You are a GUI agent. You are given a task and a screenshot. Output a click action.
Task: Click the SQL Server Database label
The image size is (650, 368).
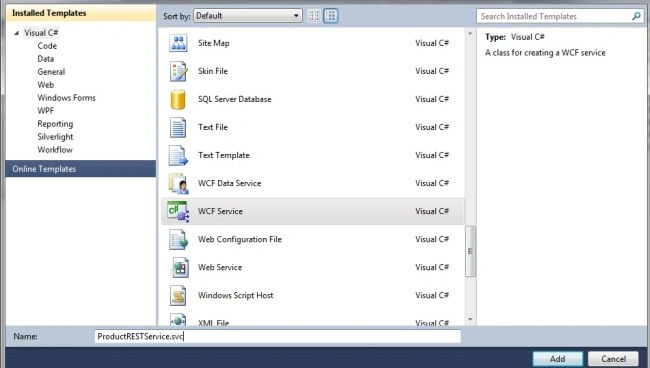235,99
